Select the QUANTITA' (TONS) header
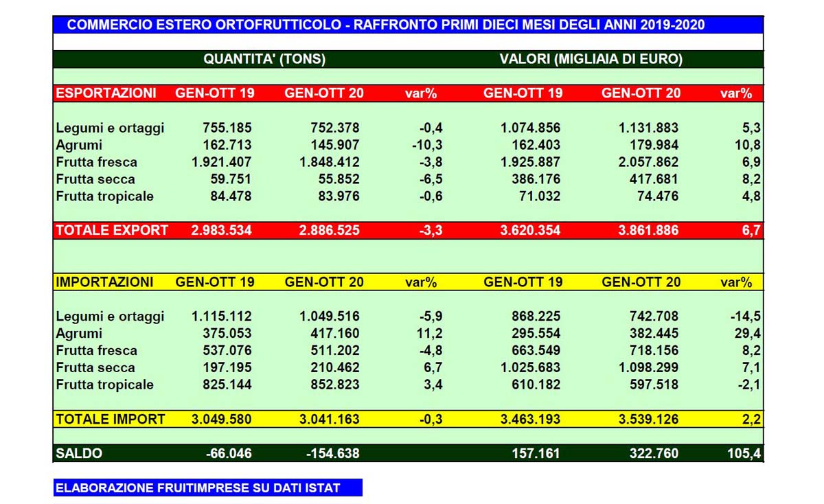The width and height of the screenshot is (824, 504). pyautogui.click(x=264, y=60)
